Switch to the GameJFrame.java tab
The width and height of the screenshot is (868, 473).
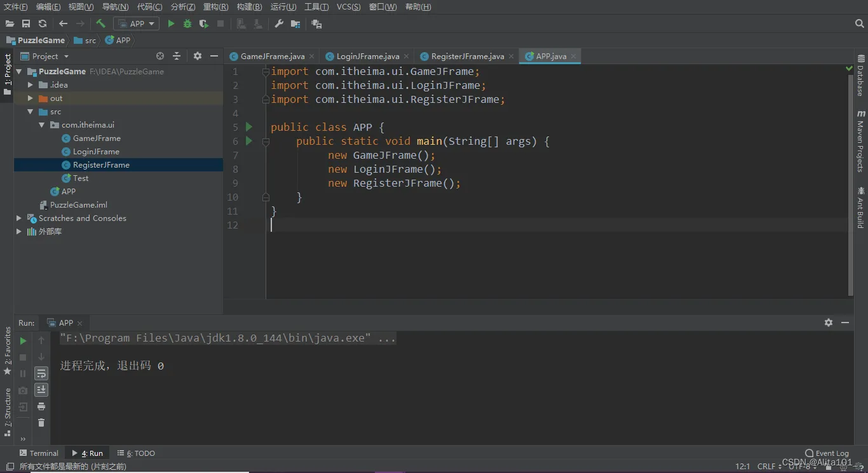(x=272, y=56)
